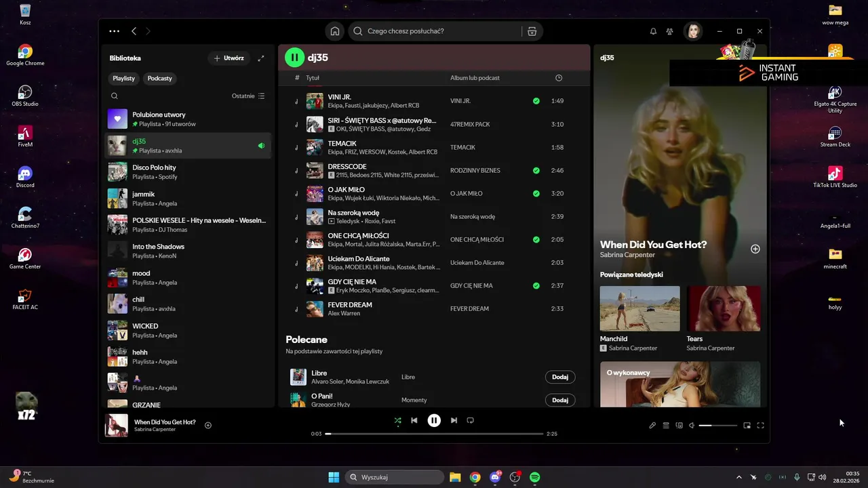Go back with the left arrow
868x488 pixels.
coord(134,31)
